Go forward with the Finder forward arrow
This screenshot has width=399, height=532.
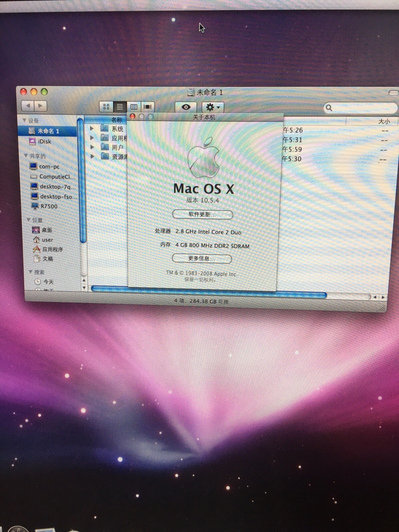pyautogui.click(x=41, y=106)
